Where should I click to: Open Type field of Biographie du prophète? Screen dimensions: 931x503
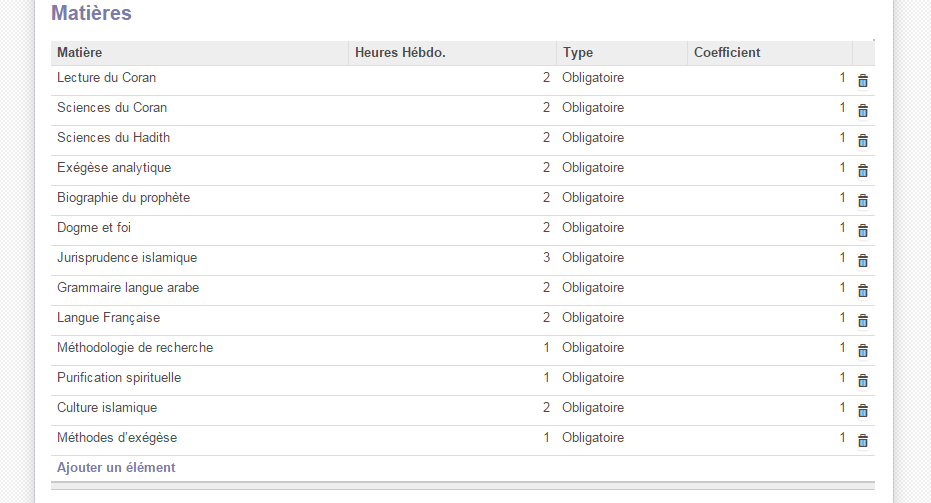622,198
